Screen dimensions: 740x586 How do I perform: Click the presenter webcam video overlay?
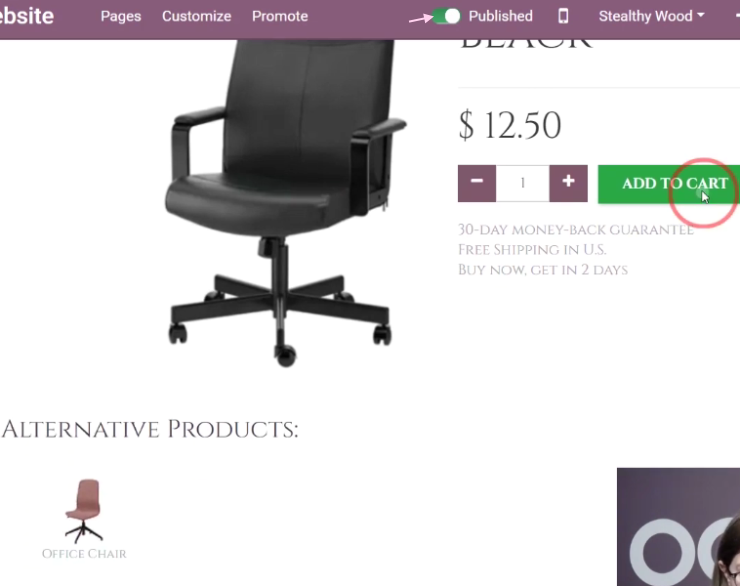pos(678,527)
